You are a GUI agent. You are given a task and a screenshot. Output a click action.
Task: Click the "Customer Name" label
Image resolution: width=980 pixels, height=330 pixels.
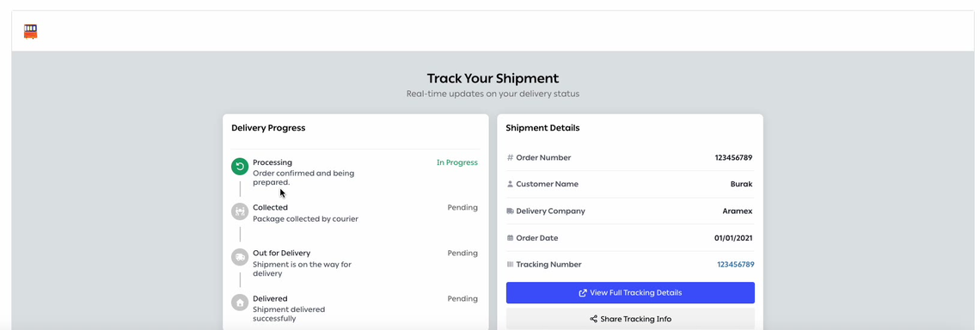(547, 185)
